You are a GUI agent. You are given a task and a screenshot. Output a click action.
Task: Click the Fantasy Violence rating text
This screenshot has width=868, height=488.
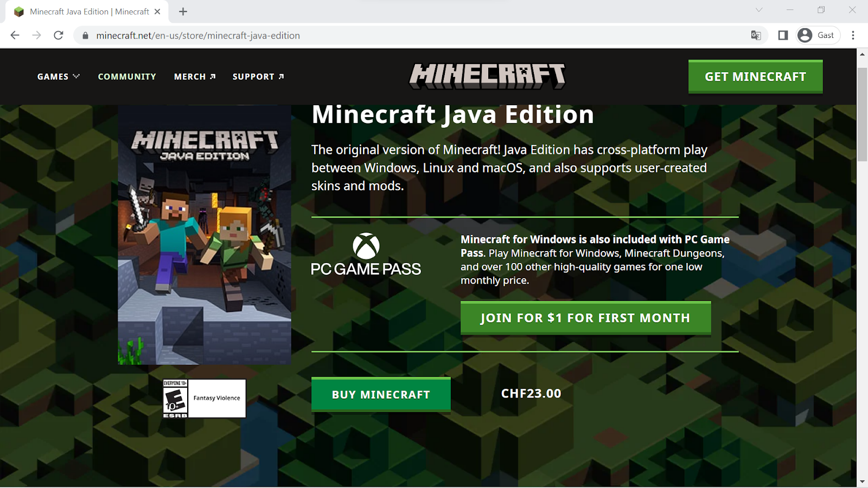point(216,398)
